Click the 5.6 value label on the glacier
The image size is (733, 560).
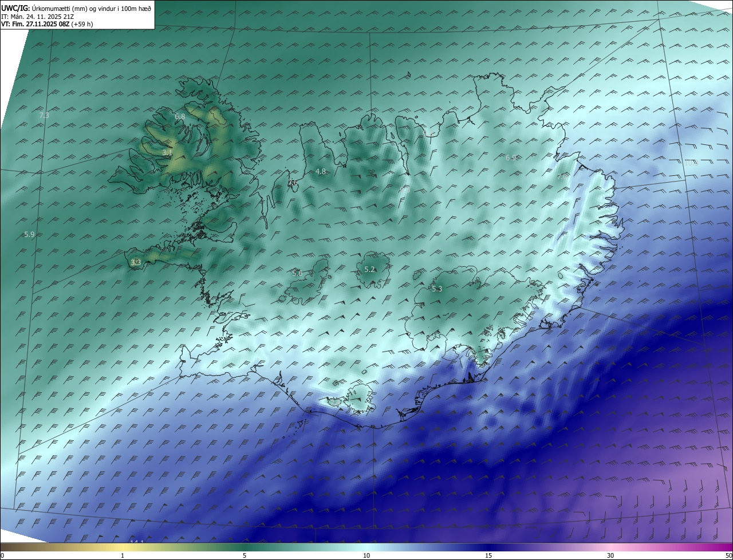tap(297, 274)
